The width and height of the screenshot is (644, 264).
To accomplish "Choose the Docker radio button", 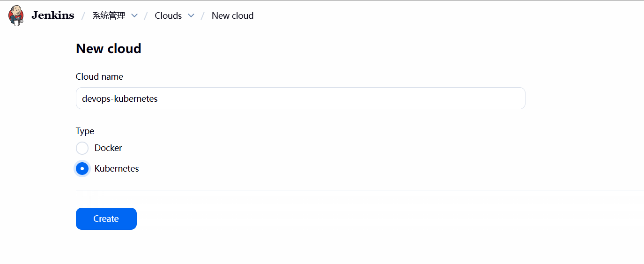I will [82, 148].
